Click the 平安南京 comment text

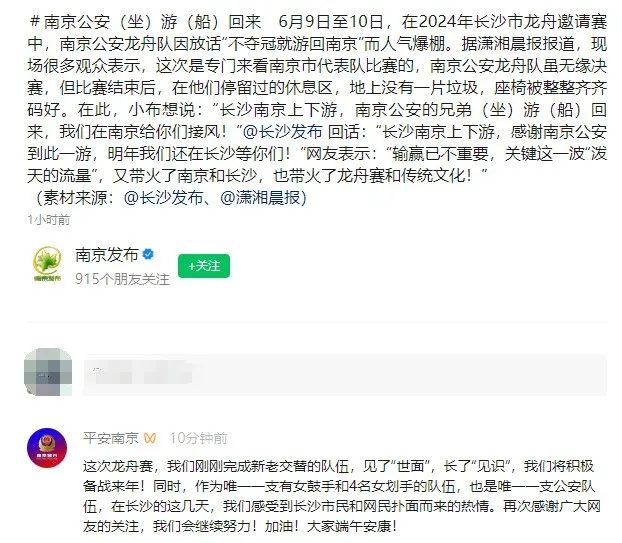click(342, 496)
